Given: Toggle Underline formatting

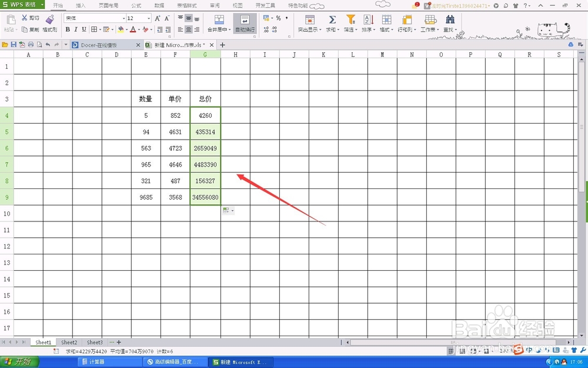Looking at the screenshot, I should (84, 29).
